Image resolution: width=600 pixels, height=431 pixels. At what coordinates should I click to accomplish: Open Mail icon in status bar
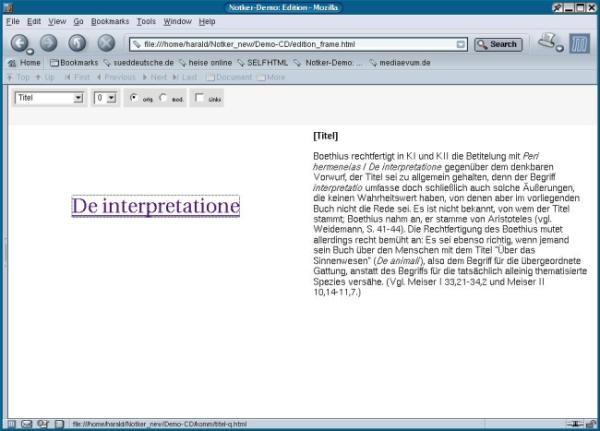pos(26,423)
